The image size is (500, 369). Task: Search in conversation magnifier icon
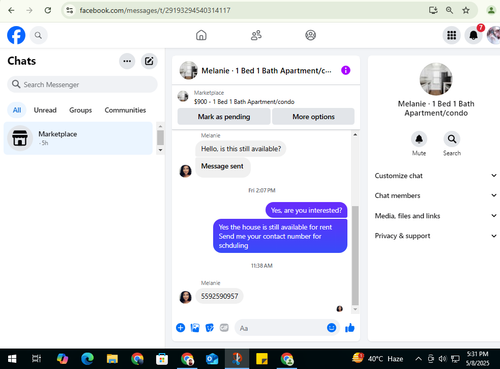[x=452, y=139]
